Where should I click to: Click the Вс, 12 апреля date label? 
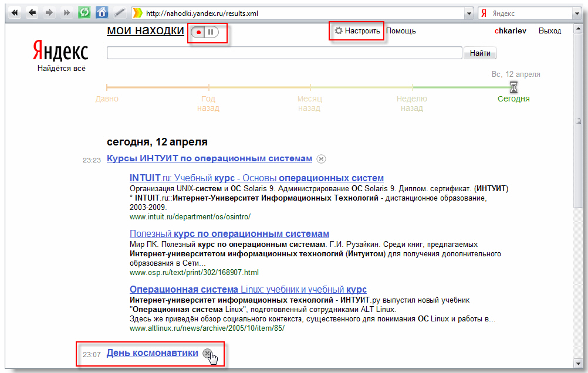pyautogui.click(x=516, y=74)
